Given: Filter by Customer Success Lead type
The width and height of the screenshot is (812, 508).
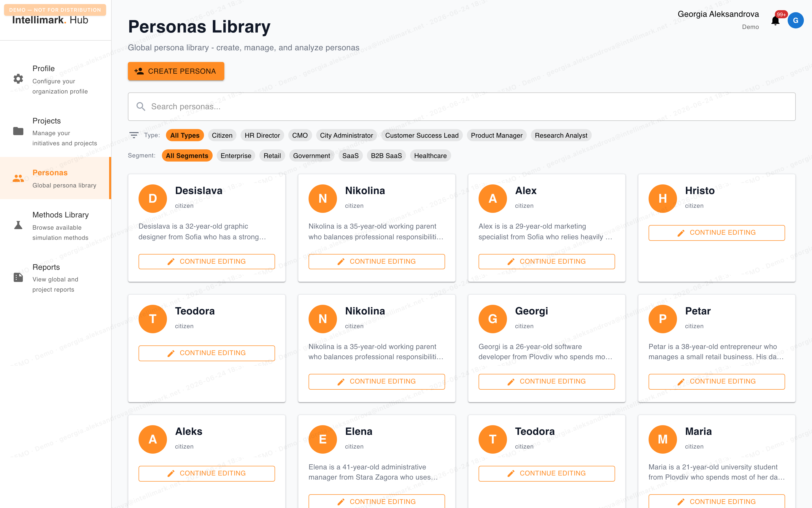Looking at the screenshot, I should pos(422,135).
